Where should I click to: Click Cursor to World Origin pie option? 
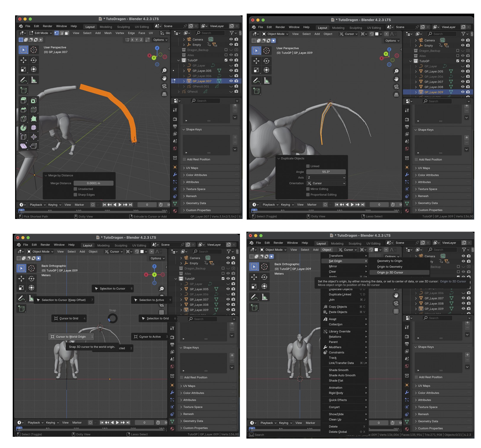pos(71,337)
